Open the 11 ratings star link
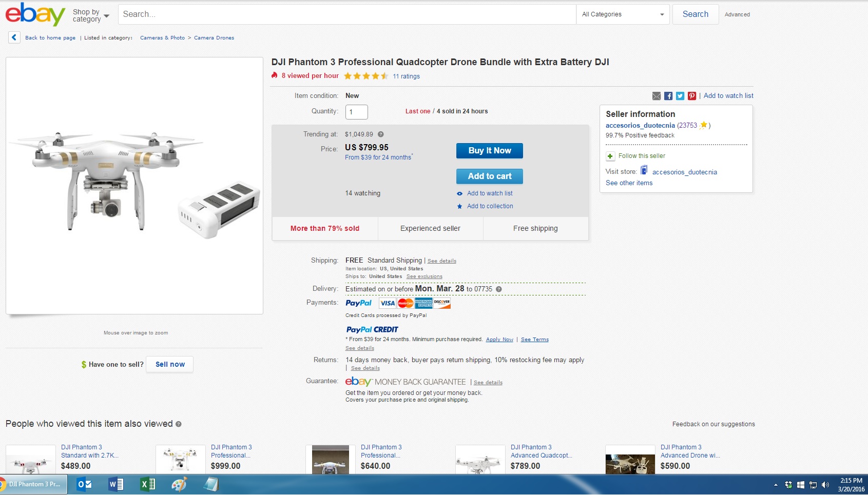Viewport: 868px width, 495px height. tap(406, 76)
